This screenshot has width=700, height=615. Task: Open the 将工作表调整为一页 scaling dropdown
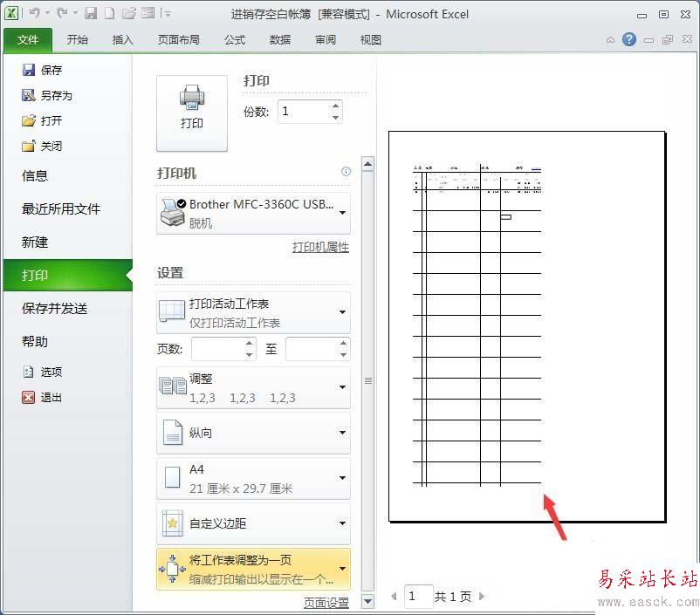click(253, 569)
